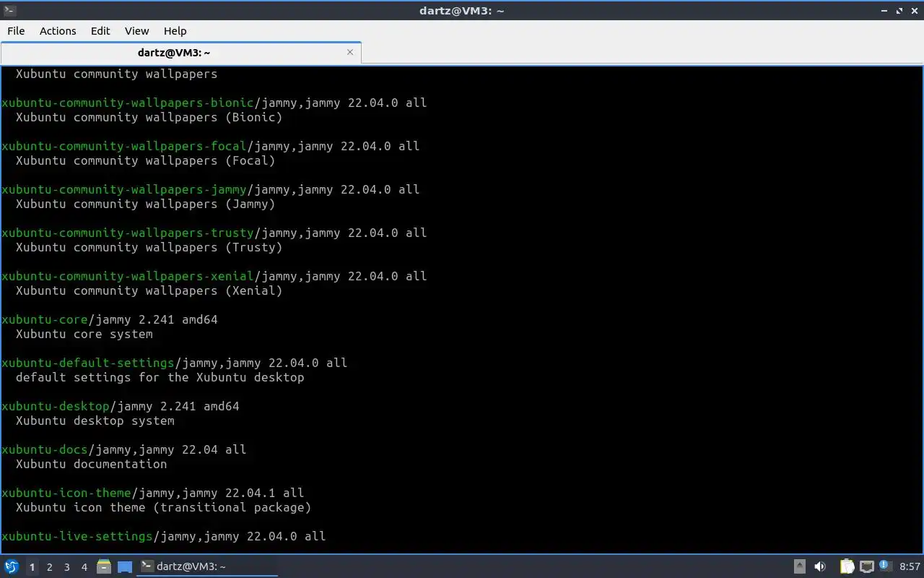Image resolution: width=924 pixels, height=578 pixels.
Task: Click 'Xubuntu icon theme (transitional package)' text
Action: (164, 507)
